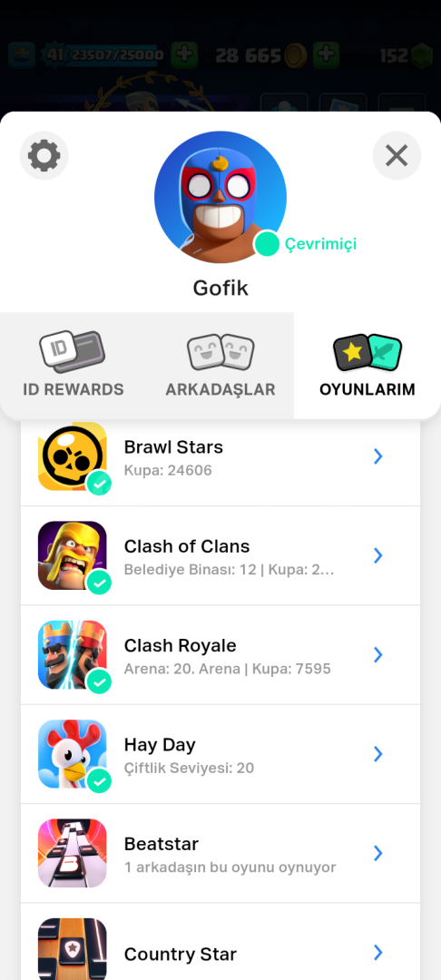Viewport: 441px width, 980px height.
Task: Expand Brawl Stars details with its chevron
Action: pos(377,456)
